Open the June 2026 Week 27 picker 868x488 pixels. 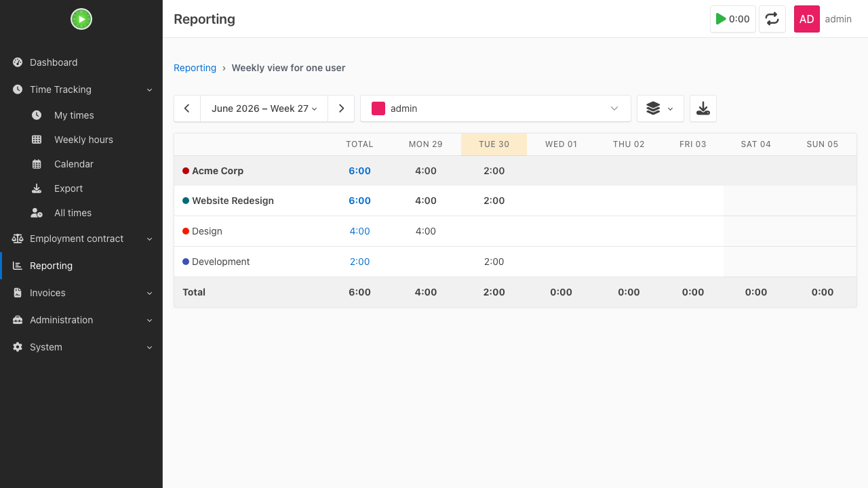(x=264, y=108)
